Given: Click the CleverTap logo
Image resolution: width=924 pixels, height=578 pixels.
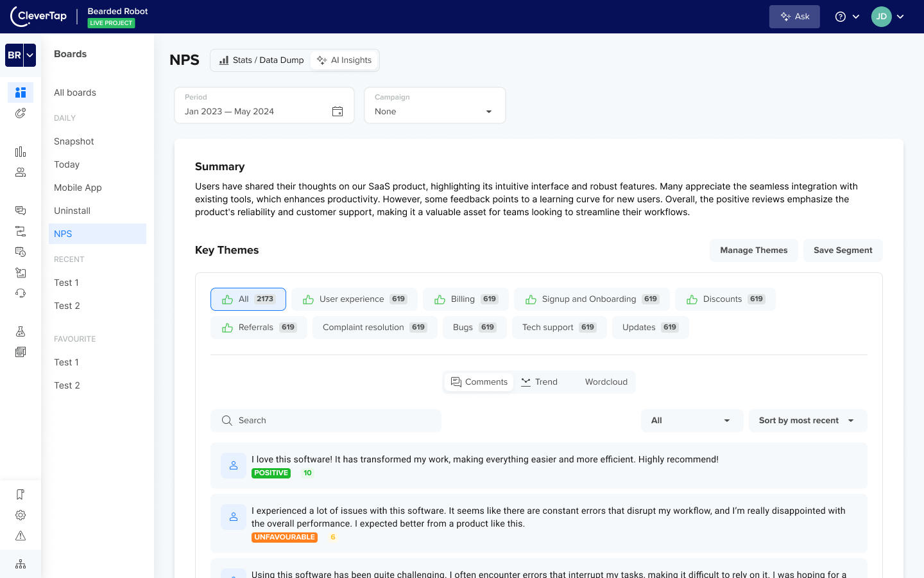Looking at the screenshot, I should click(38, 17).
